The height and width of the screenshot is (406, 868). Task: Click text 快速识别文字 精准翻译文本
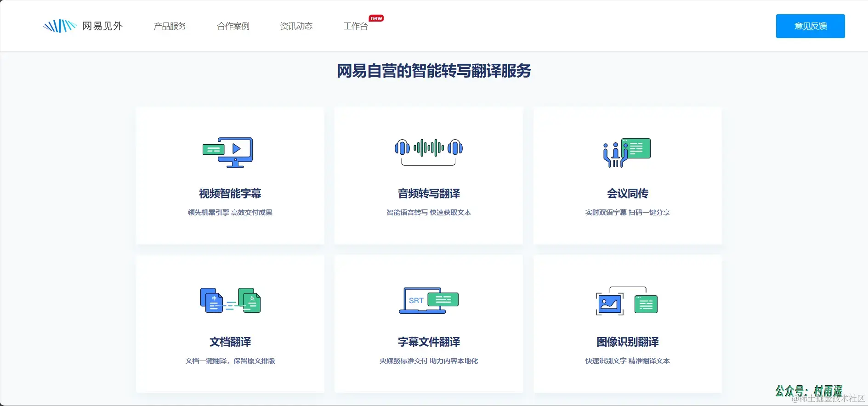click(x=627, y=361)
